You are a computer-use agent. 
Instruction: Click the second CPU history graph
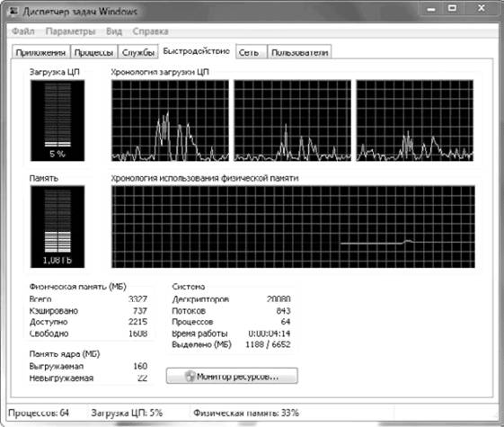(293, 120)
